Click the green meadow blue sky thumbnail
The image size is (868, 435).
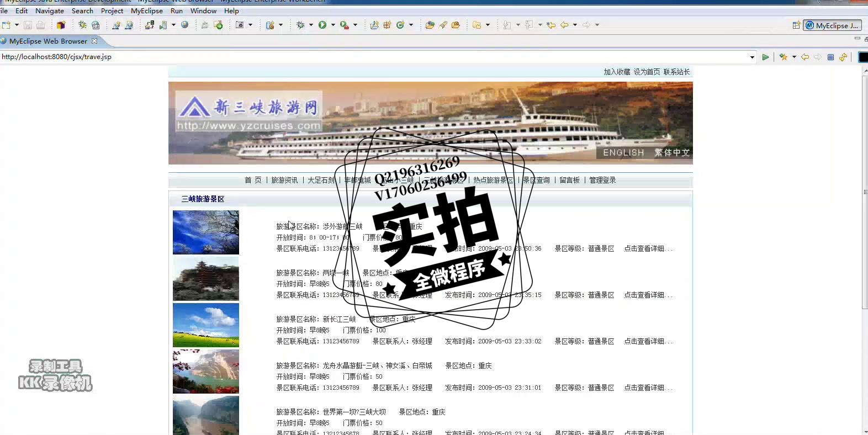(x=206, y=325)
